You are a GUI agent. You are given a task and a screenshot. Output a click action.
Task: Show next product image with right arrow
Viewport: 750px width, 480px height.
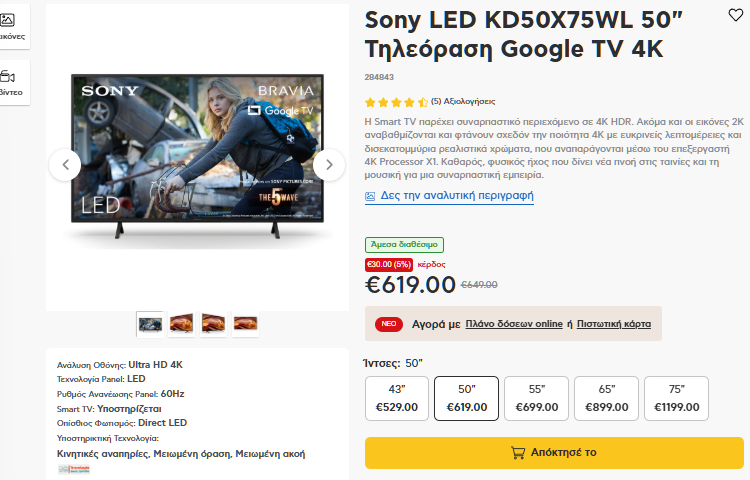click(328, 165)
